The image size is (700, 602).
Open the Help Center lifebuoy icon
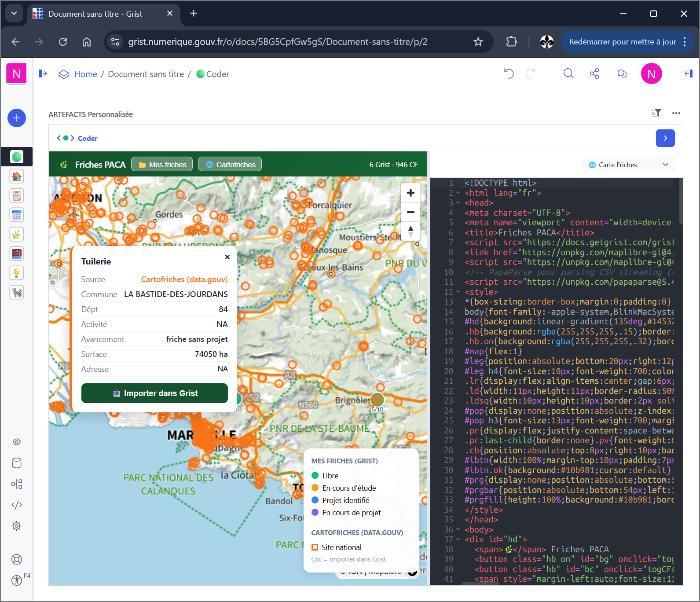tap(17, 559)
